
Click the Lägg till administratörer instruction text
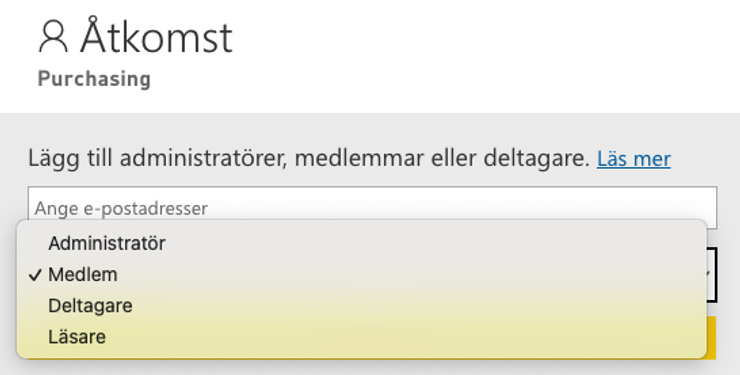click(309, 158)
